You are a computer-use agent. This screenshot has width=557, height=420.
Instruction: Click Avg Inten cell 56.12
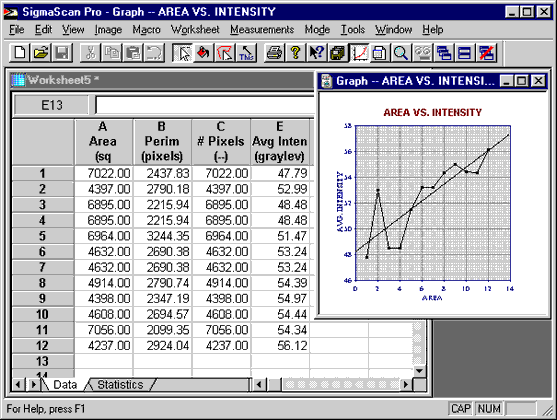click(x=280, y=345)
